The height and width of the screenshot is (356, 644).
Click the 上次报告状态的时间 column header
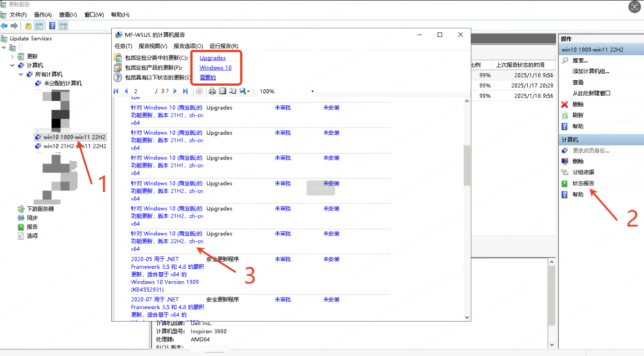(x=520, y=65)
